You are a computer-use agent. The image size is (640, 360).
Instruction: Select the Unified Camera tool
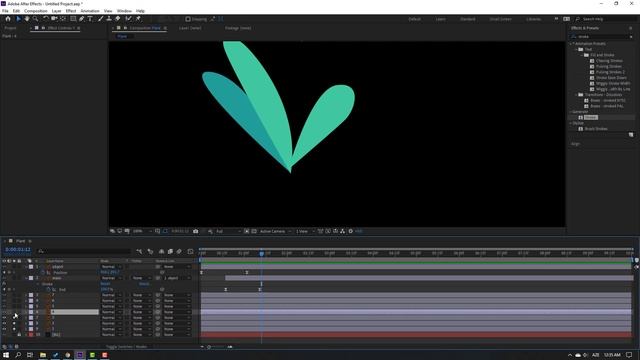54,19
